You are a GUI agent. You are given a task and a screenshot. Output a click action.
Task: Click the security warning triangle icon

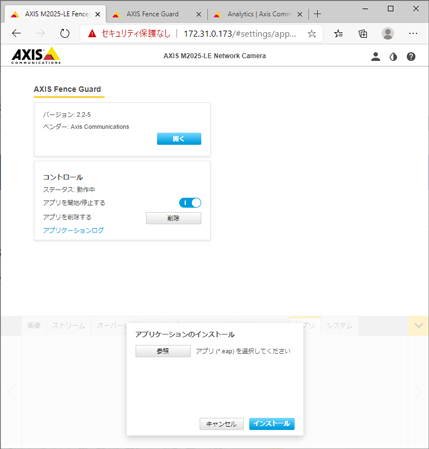[92, 33]
